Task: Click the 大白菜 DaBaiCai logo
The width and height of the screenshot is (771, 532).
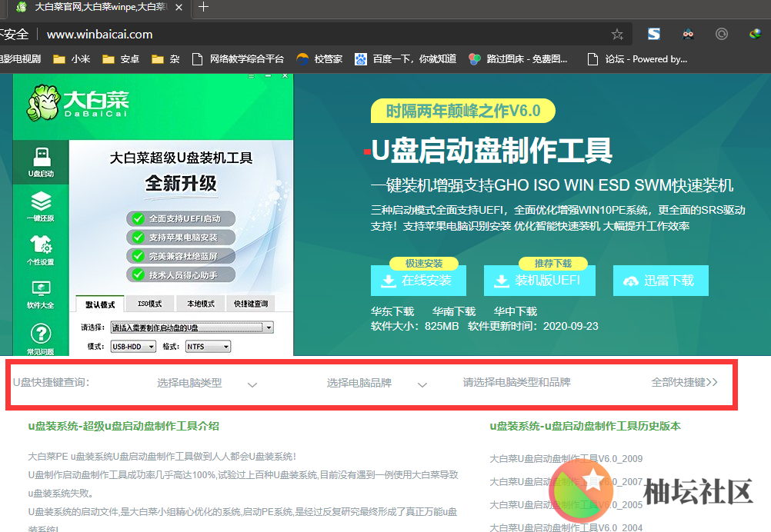Action: pyautogui.click(x=78, y=103)
